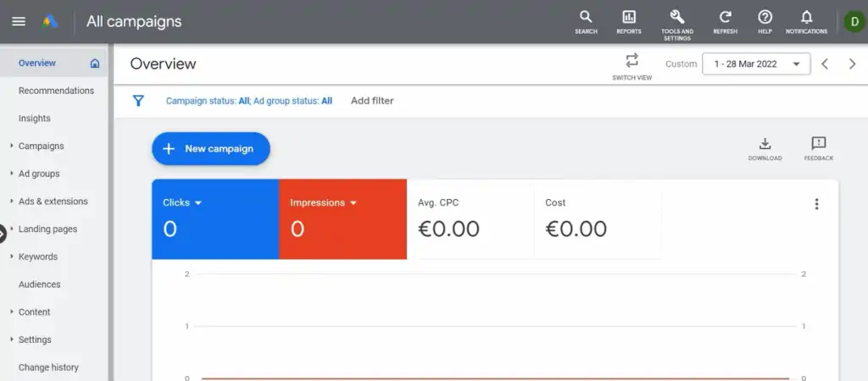Click the Google Ads logo
Viewport: 868px width, 381px height.
tap(50, 21)
